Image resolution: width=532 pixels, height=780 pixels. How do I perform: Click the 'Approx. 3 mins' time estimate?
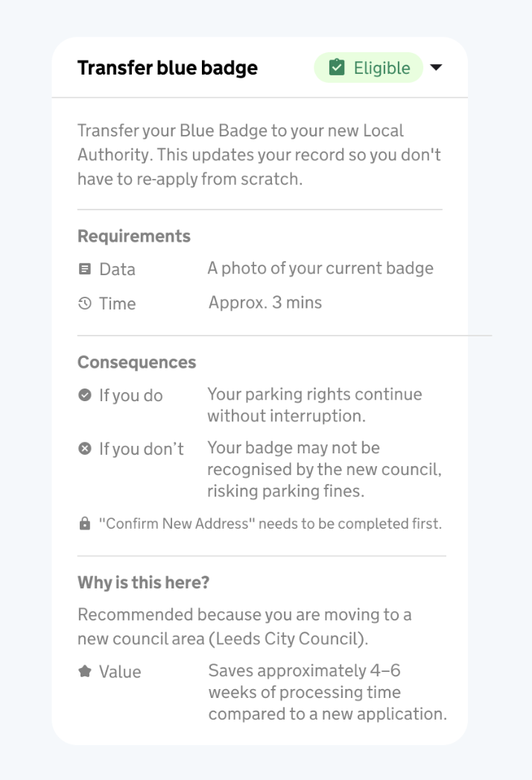(265, 303)
